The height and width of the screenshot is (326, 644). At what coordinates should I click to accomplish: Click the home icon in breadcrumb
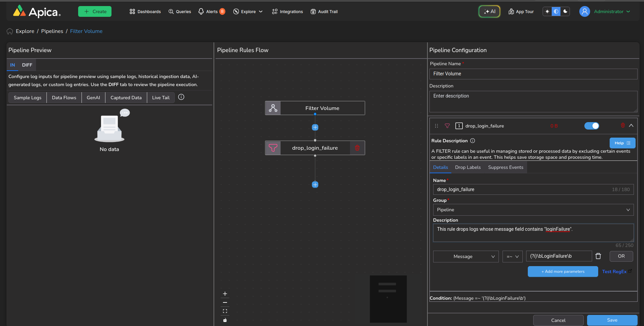tap(10, 31)
